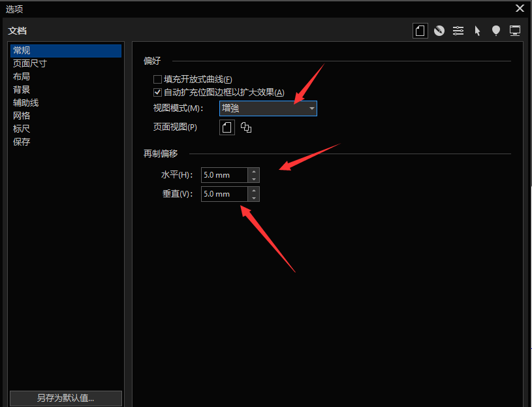Open the CorelDRAW application options icon
This screenshot has height=407, width=532.
click(439, 31)
